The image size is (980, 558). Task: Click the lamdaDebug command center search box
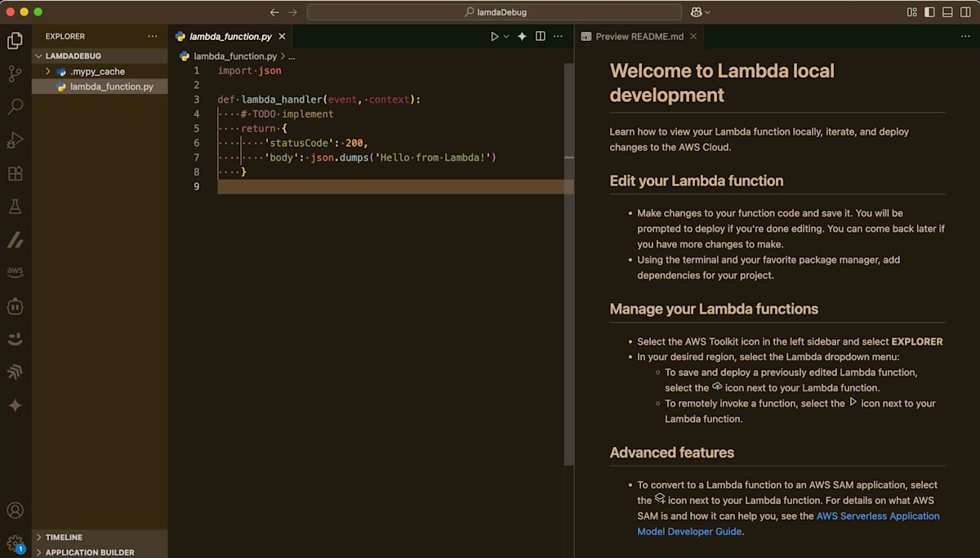494,12
